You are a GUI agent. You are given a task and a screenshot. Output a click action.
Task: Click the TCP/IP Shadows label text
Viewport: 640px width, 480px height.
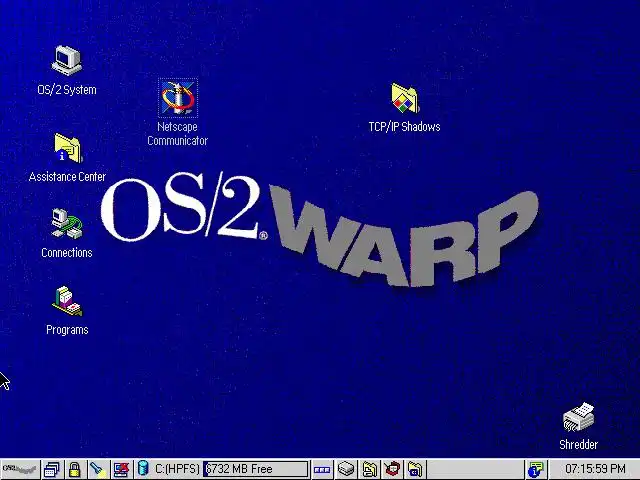point(404,127)
